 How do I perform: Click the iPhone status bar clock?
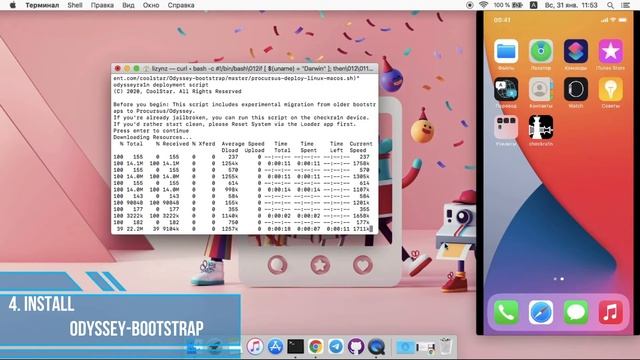[502, 20]
